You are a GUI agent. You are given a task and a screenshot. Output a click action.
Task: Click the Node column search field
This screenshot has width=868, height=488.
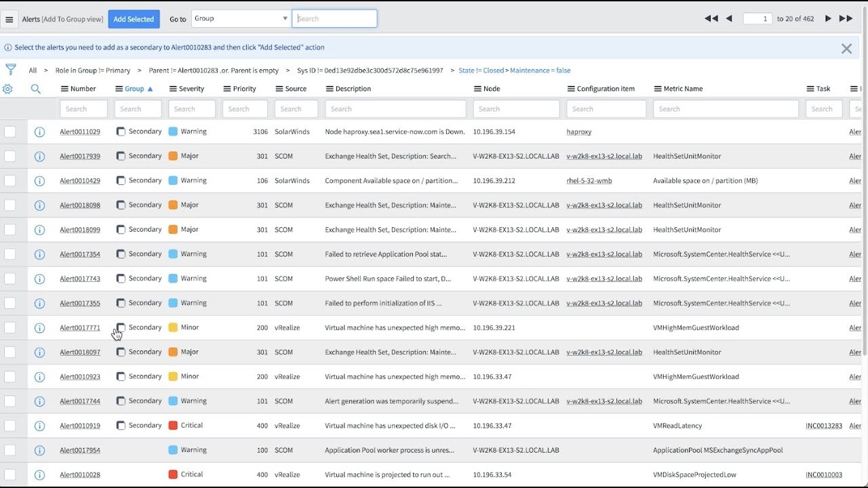(516, 109)
